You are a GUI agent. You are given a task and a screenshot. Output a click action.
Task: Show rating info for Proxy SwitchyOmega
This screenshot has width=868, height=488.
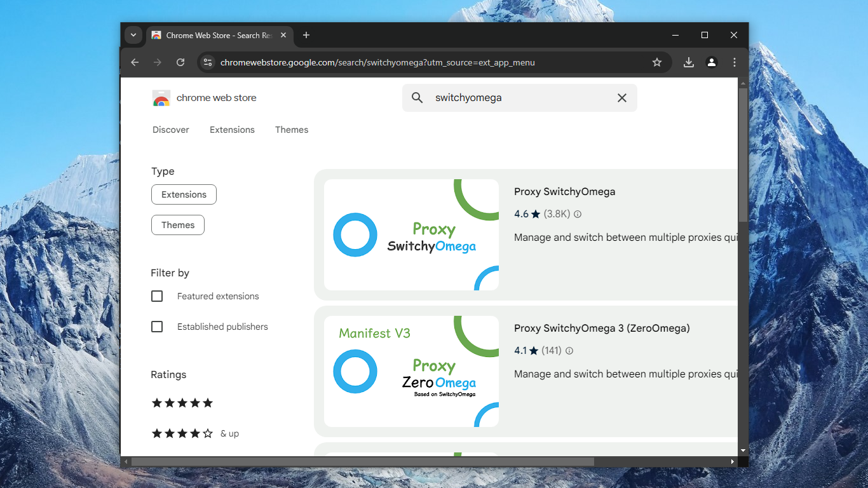tap(578, 214)
